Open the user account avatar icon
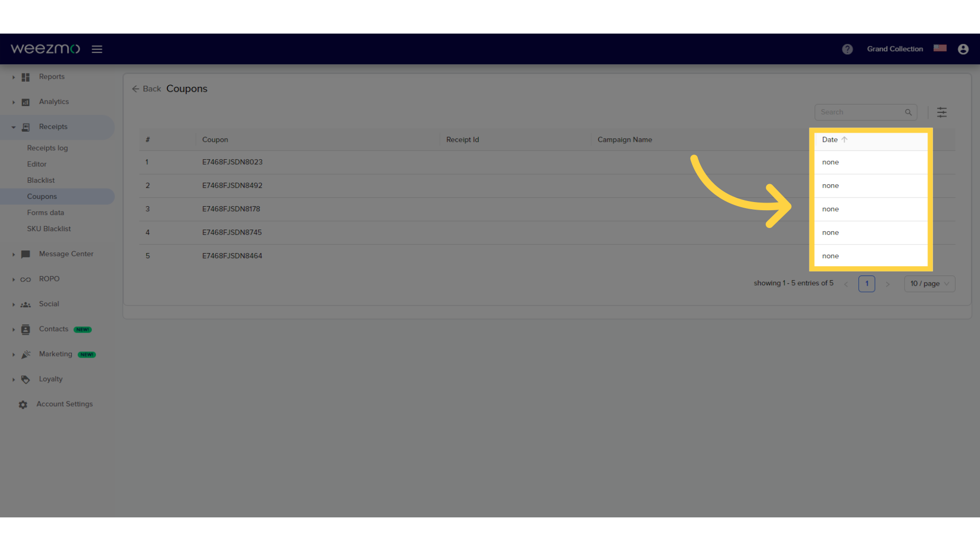The height and width of the screenshot is (551, 980). click(963, 49)
